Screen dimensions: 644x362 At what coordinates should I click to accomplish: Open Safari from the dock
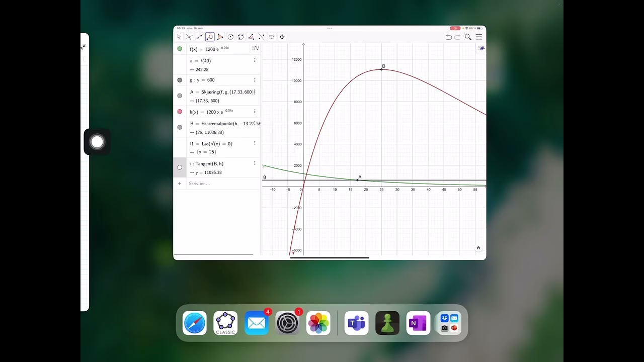(x=195, y=323)
